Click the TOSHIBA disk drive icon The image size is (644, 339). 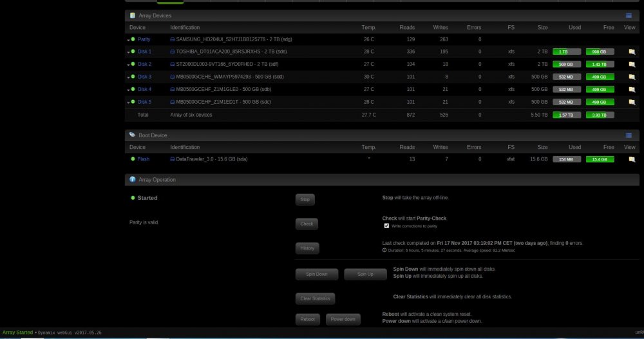tap(173, 52)
